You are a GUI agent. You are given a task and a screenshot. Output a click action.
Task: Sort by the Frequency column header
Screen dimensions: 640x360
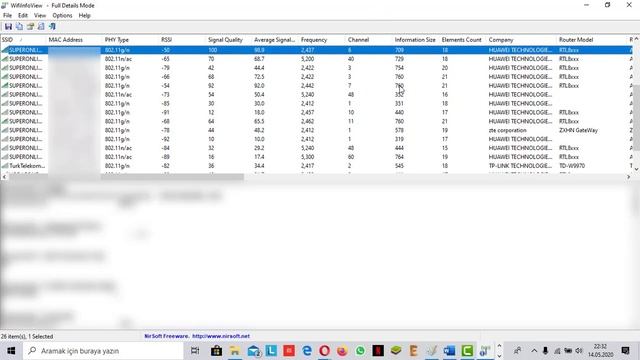322,40
